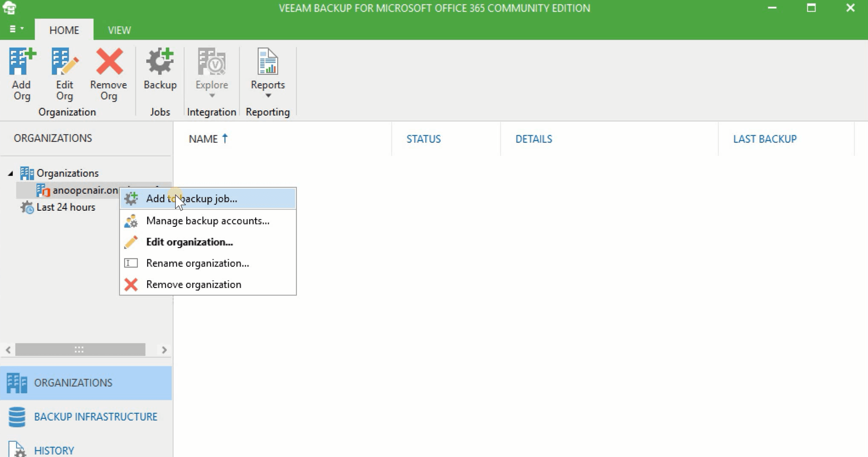The image size is (868, 457).
Task: Choose Rename organization menu entry
Action: point(208,263)
